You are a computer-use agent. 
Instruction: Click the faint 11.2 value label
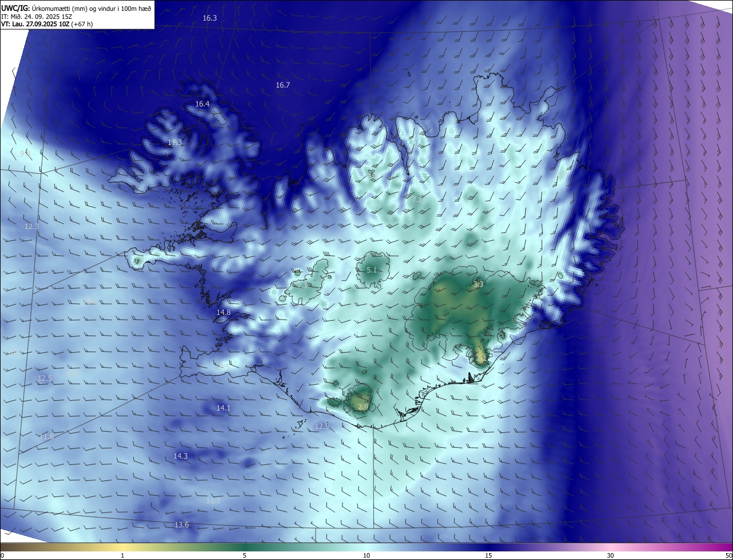click(x=213, y=501)
